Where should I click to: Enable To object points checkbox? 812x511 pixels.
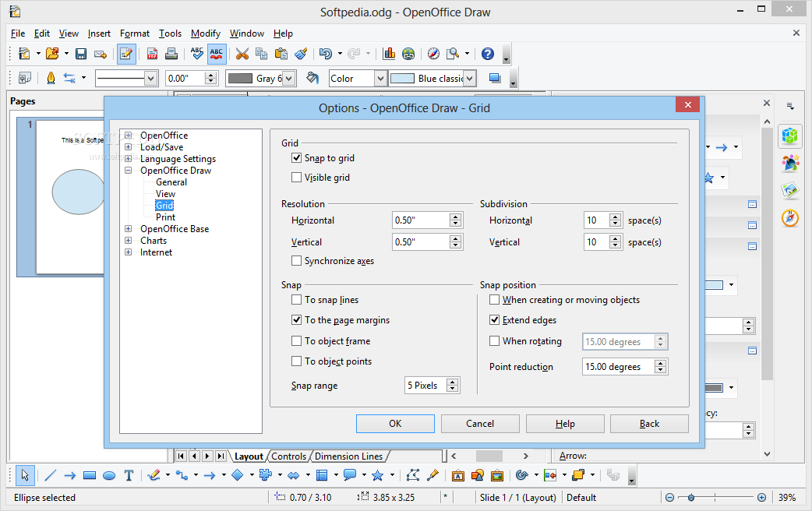[296, 361]
